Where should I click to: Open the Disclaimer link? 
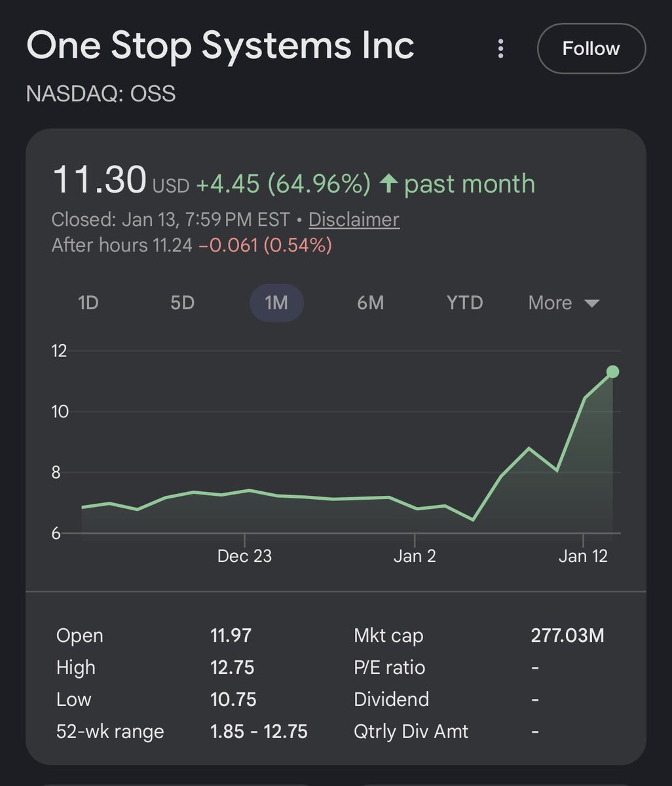(x=354, y=219)
